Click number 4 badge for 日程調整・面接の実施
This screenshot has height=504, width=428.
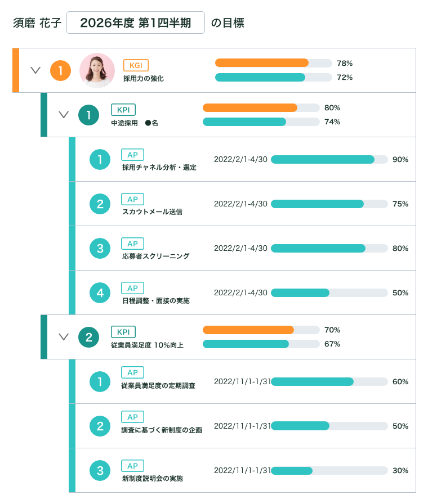click(x=100, y=292)
